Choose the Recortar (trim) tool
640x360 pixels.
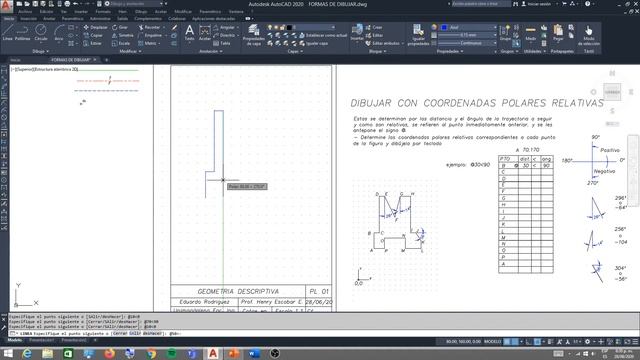pos(149,27)
